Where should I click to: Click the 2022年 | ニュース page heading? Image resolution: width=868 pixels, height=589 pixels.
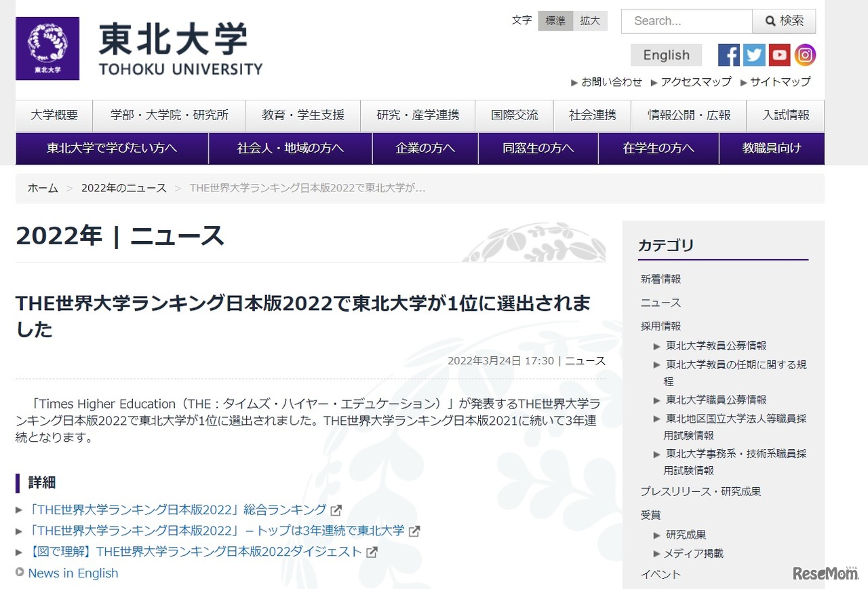(119, 236)
